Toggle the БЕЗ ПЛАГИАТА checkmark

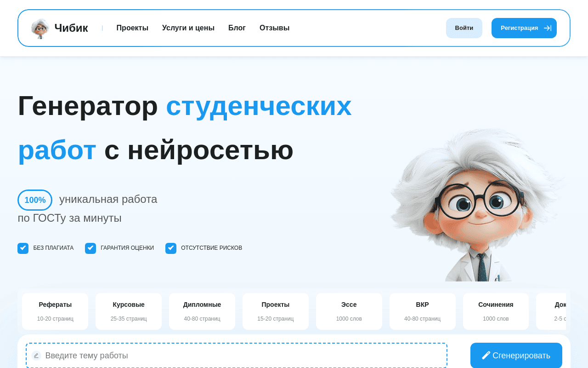[23, 248]
